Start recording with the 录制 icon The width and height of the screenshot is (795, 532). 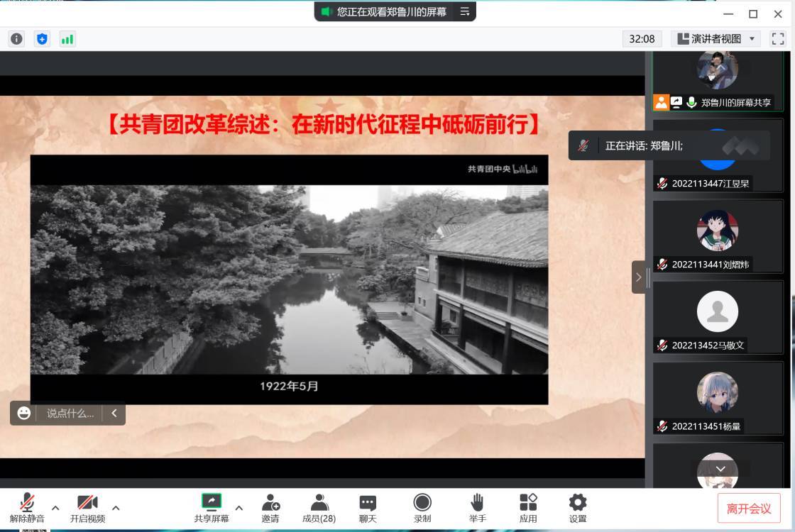(x=422, y=508)
